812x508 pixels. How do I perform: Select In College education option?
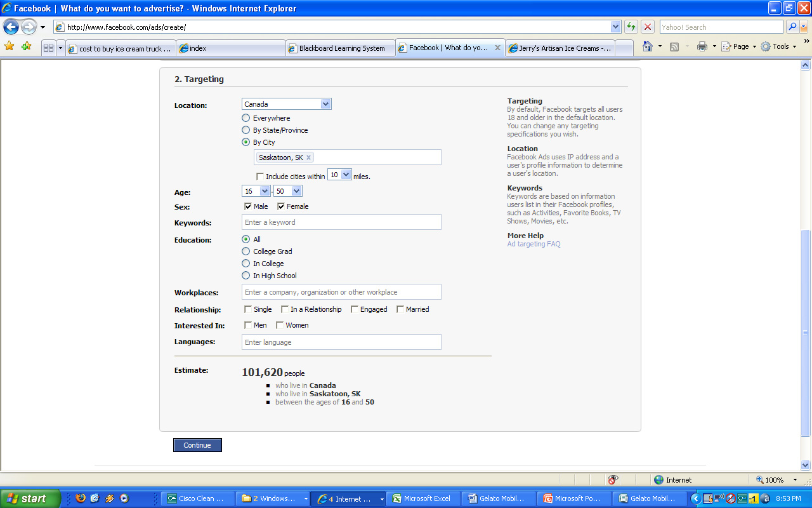coord(246,264)
